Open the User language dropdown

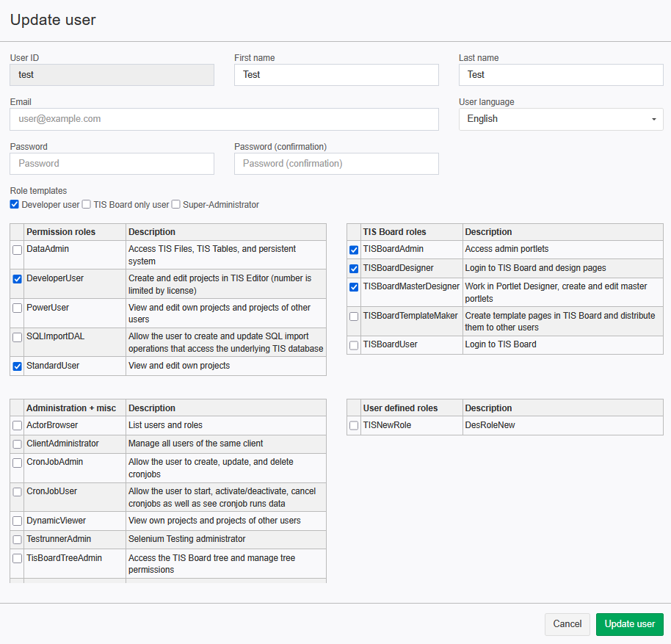(561, 119)
